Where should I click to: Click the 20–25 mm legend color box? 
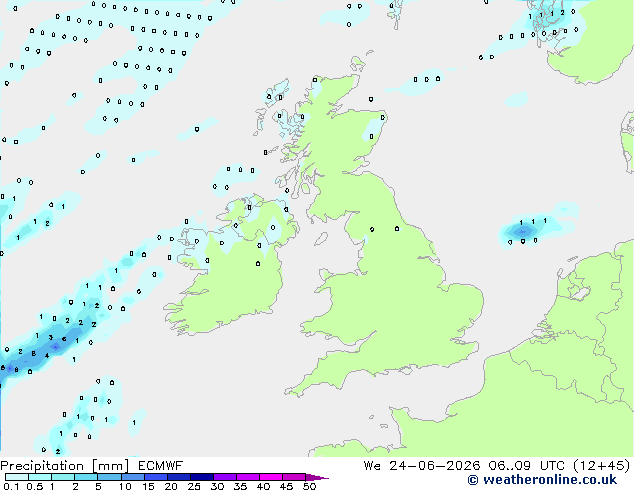tap(178, 477)
